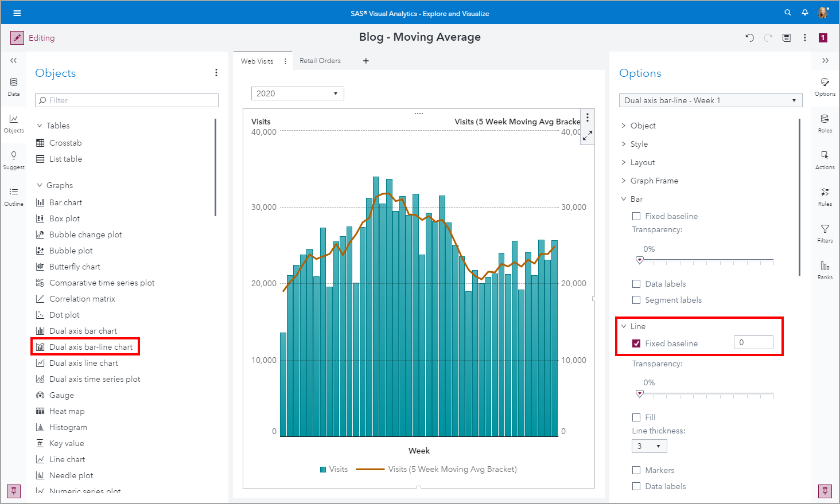The width and height of the screenshot is (840, 504).
Task: Open the Roles pane
Action: (825, 123)
